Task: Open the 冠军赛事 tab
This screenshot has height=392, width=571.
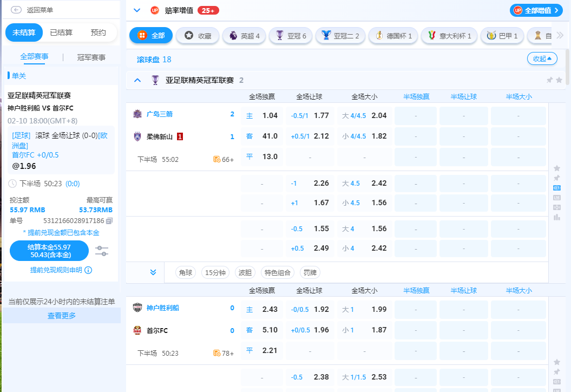Action: pyautogui.click(x=91, y=57)
